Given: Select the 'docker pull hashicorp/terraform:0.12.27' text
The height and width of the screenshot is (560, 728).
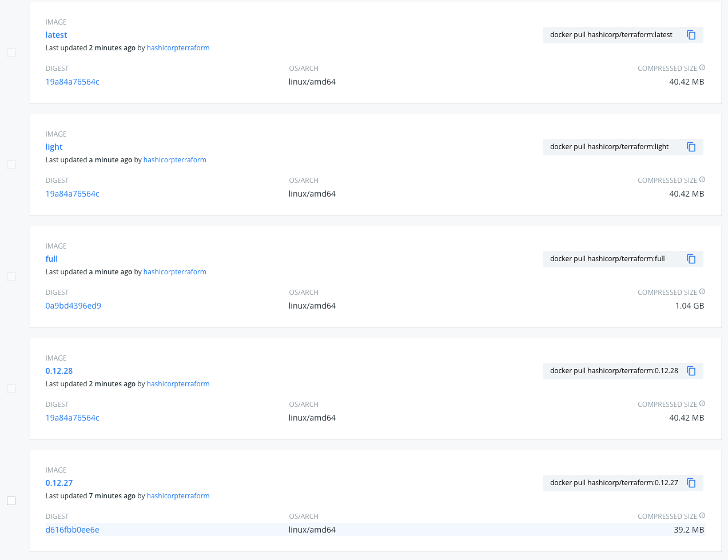Looking at the screenshot, I should coord(614,483).
